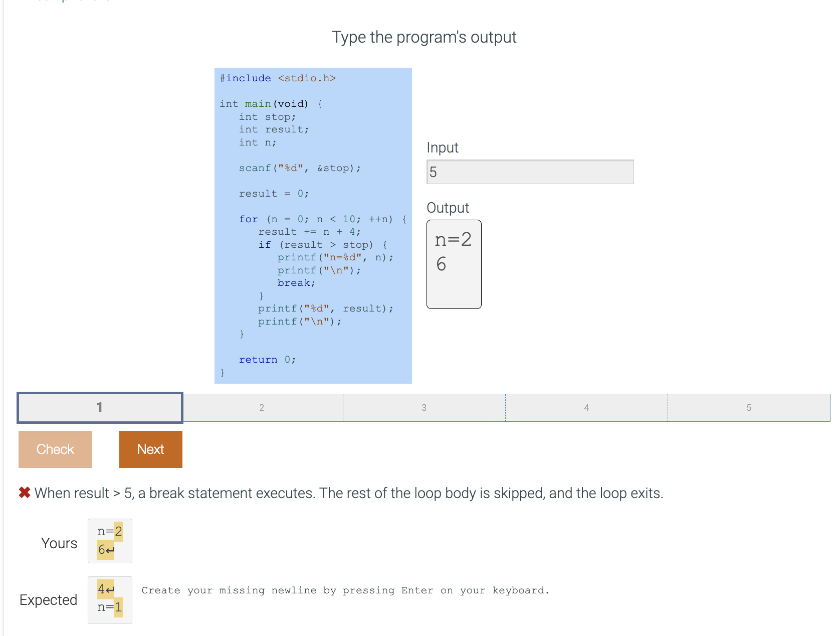This screenshot has height=636, width=840.
Task: Switch to step tab 2
Action: click(x=262, y=407)
